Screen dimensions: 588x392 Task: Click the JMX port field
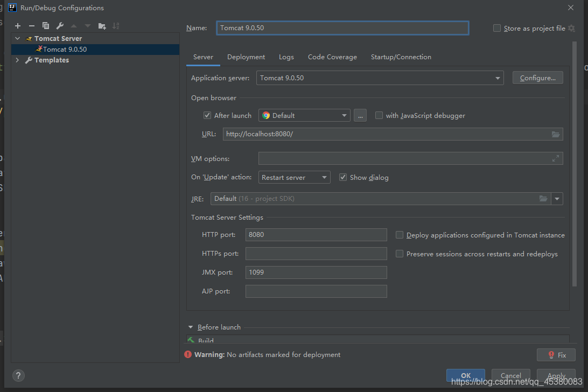[x=316, y=272]
